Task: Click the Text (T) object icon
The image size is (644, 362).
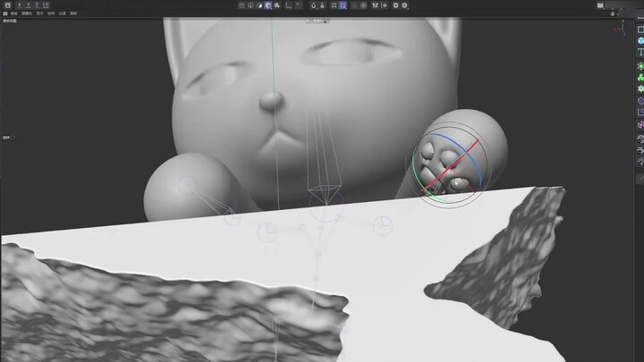Action: [x=640, y=54]
